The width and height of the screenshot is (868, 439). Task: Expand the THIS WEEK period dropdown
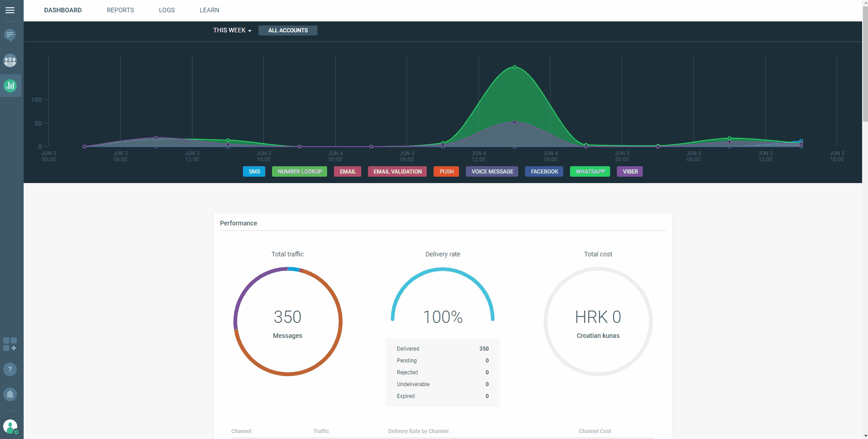[232, 31]
